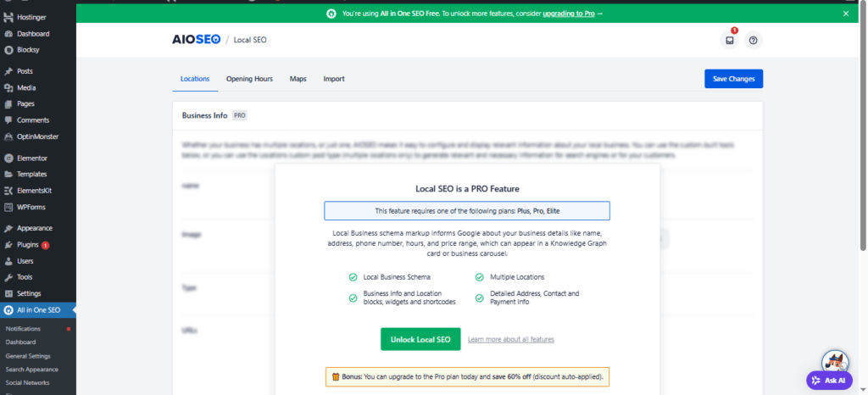This screenshot has height=395, width=868.
Task: Click the Plugins update count badge
Action: 46,244
